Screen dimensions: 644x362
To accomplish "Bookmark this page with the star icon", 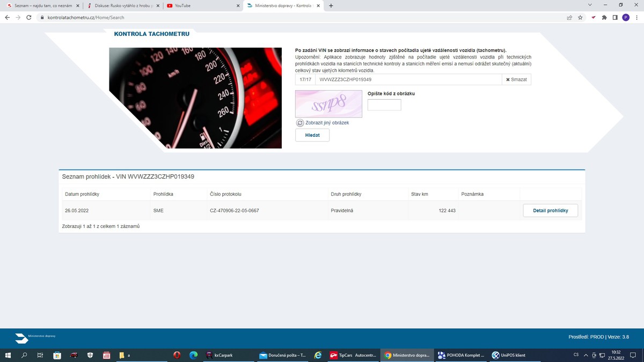I will click(x=580, y=17).
